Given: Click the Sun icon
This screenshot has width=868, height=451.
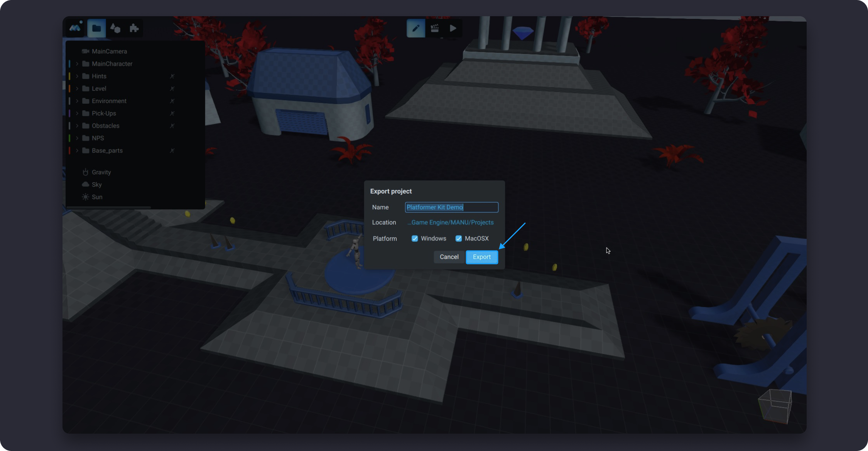Looking at the screenshot, I should [x=86, y=197].
